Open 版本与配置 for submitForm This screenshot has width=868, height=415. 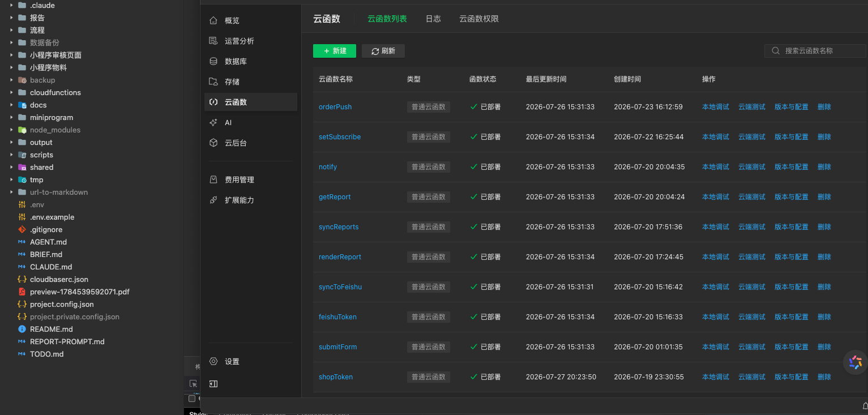(792, 346)
